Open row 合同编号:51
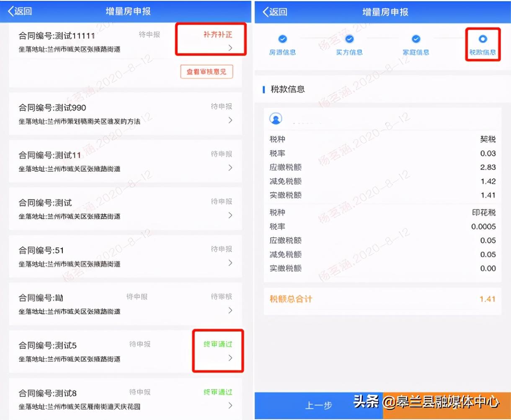The image size is (511, 420). point(125,256)
